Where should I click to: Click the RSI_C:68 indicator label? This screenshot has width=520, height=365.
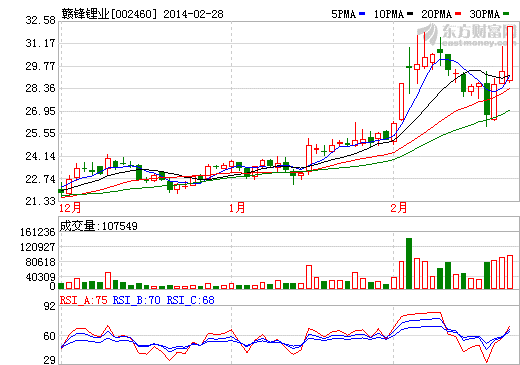pos(191,300)
